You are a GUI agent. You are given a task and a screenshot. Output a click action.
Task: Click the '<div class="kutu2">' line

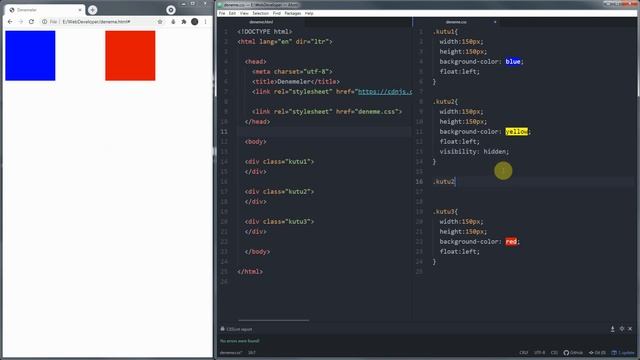[x=279, y=191]
